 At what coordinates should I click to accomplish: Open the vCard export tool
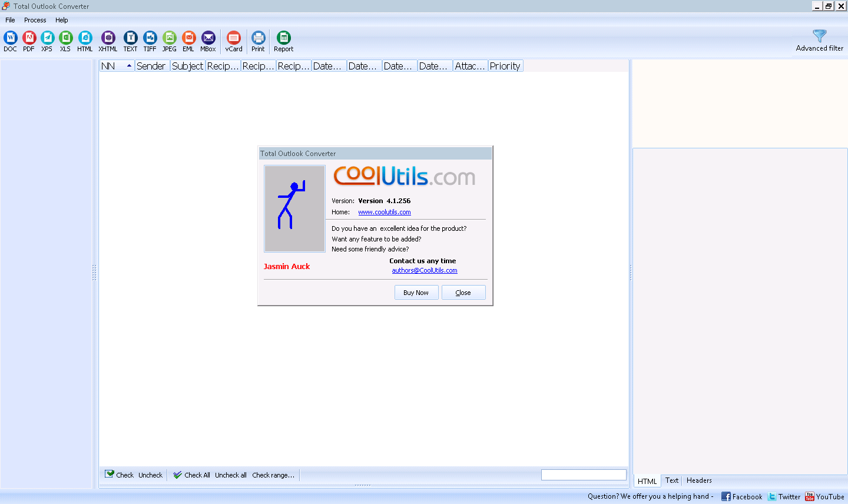(x=234, y=40)
